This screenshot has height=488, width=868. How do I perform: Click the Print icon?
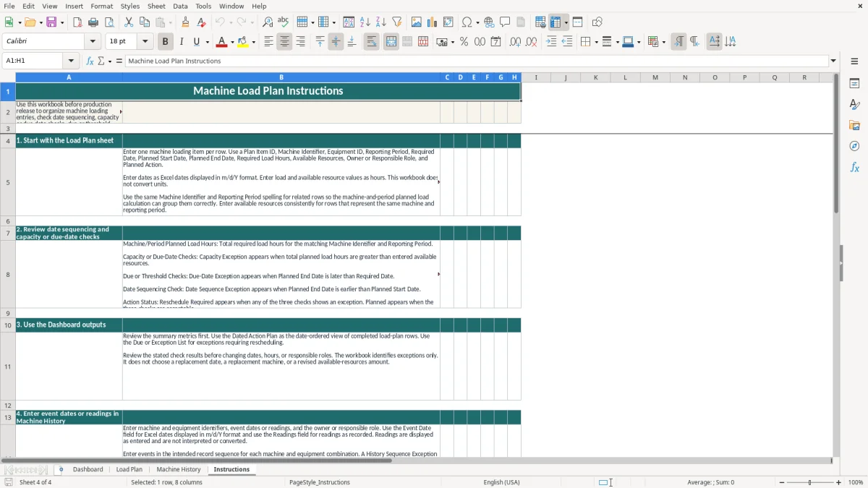point(93,22)
